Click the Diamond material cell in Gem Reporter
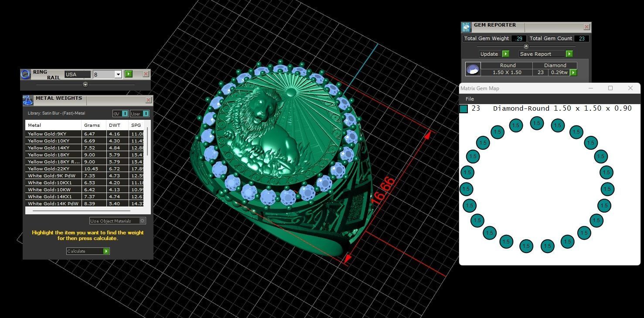Viewport: 644px width, 318px height. [555, 65]
